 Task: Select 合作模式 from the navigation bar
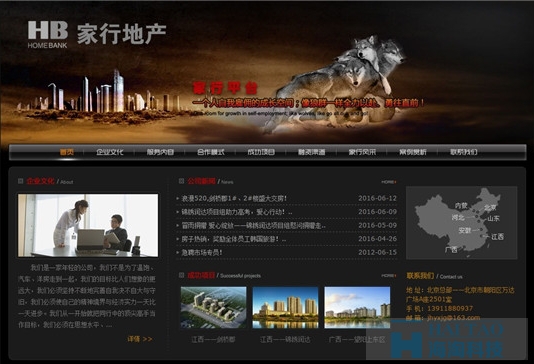(x=210, y=152)
